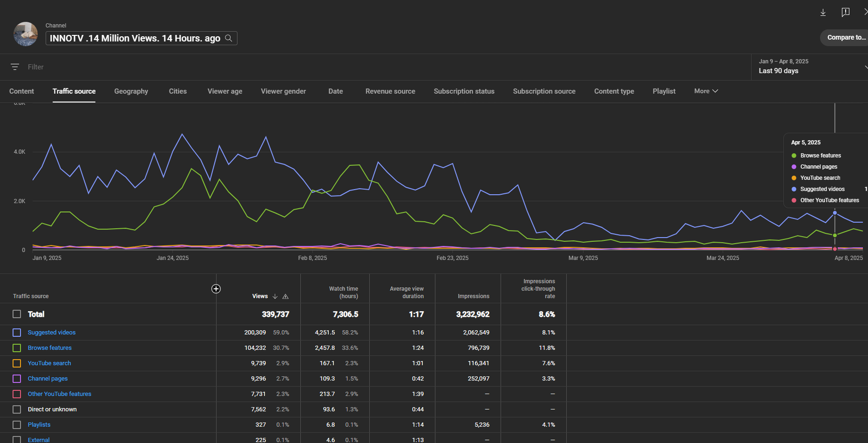Open the channel avatar thumbnail
This screenshot has height=443, width=868.
point(26,34)
